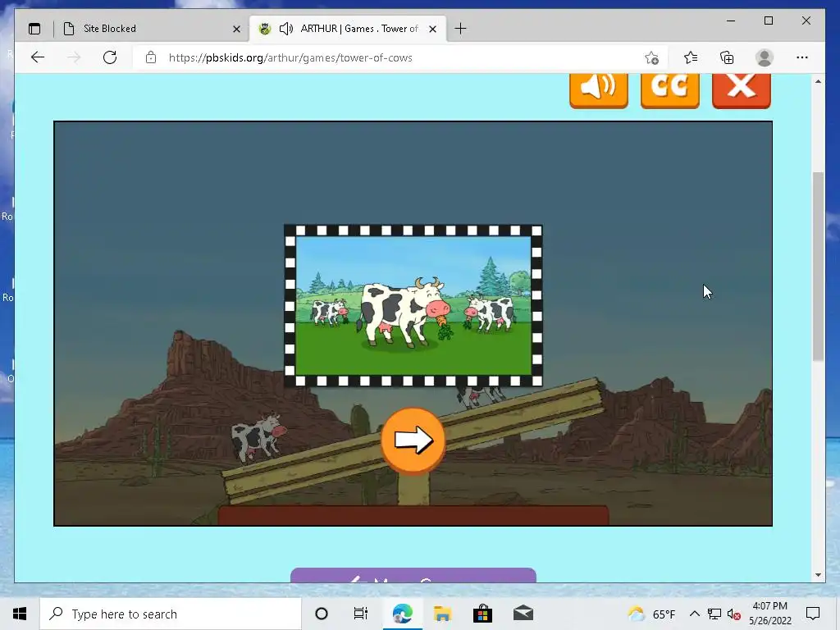Open the browser profile avatar
840x630 pixels.
tap(764, 57)
